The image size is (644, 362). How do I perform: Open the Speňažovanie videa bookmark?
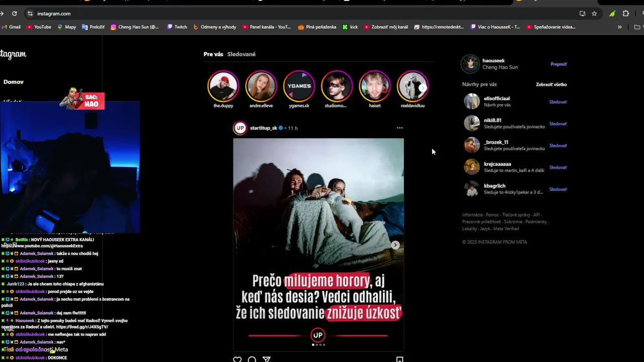[x=551, y=27]
